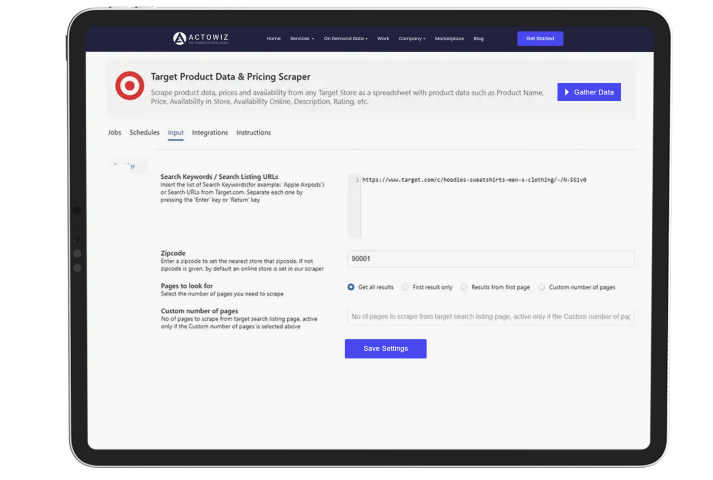The width and height of the screenshot is (713, 480).
Task: Switch to the Integrations tab
Action: [210, 133]
